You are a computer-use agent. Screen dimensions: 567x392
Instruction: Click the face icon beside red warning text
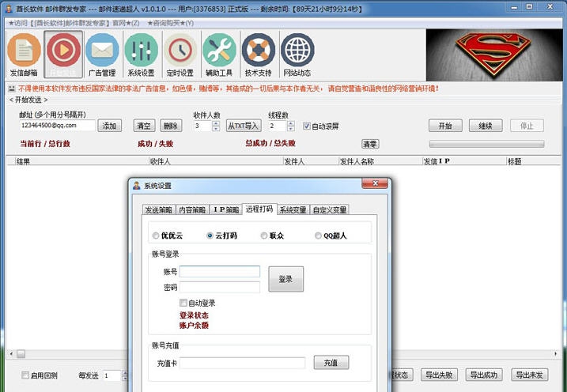(x=12, y=89)
